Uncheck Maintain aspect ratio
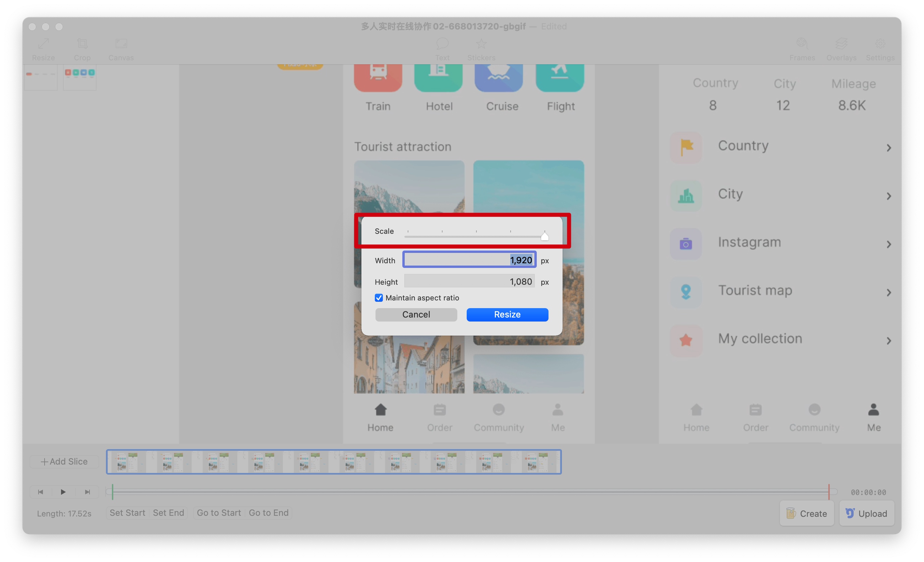924x562 pixels. tap(379, 298)
